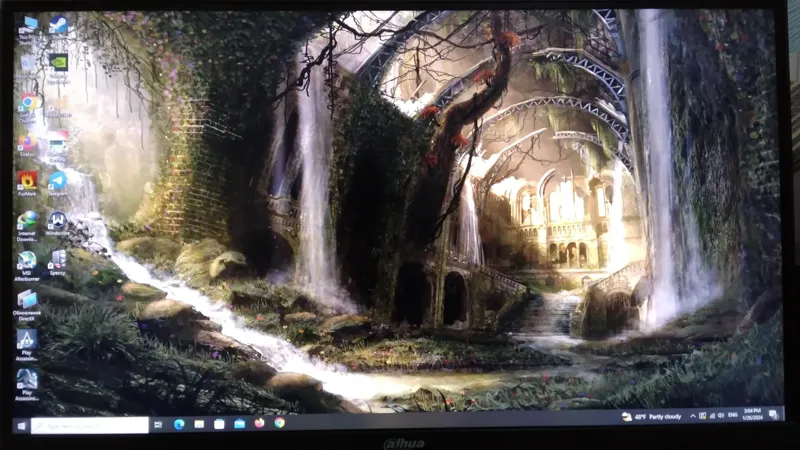Click the taskbar search box
This screenshot has width=800, height=450.
(90, 425)
